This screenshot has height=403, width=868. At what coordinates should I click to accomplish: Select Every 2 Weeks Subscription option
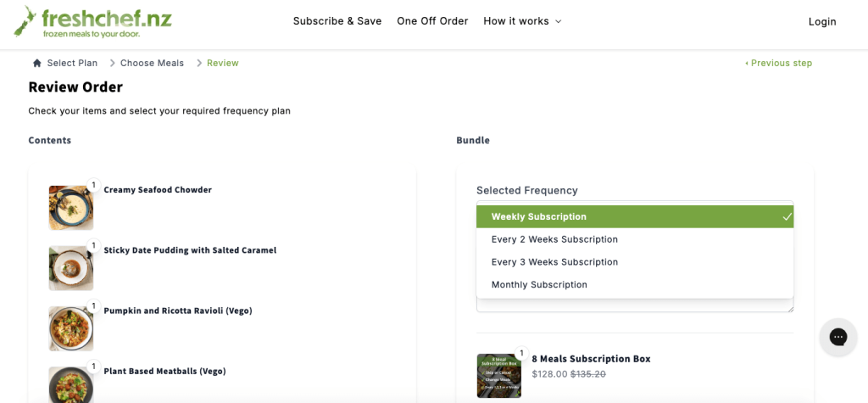[635, 239]
